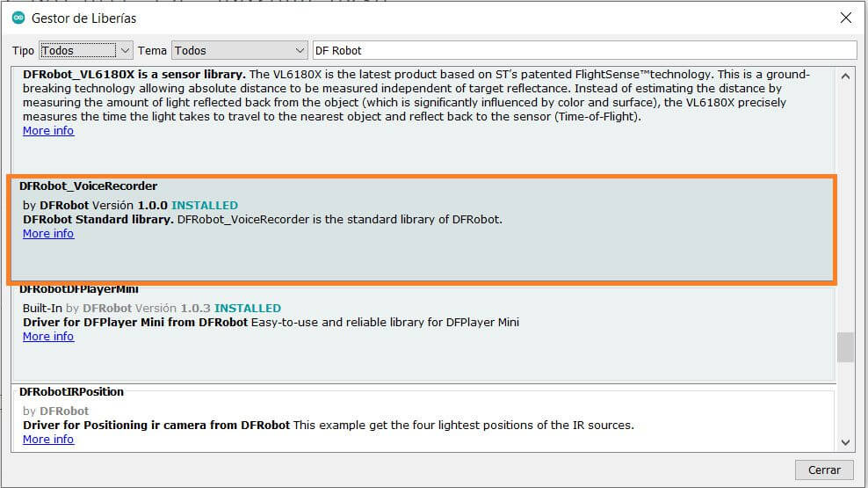Click the Gestor de Liberías title bar text
Screen dimensions: 868x488
tap(84, 18)
